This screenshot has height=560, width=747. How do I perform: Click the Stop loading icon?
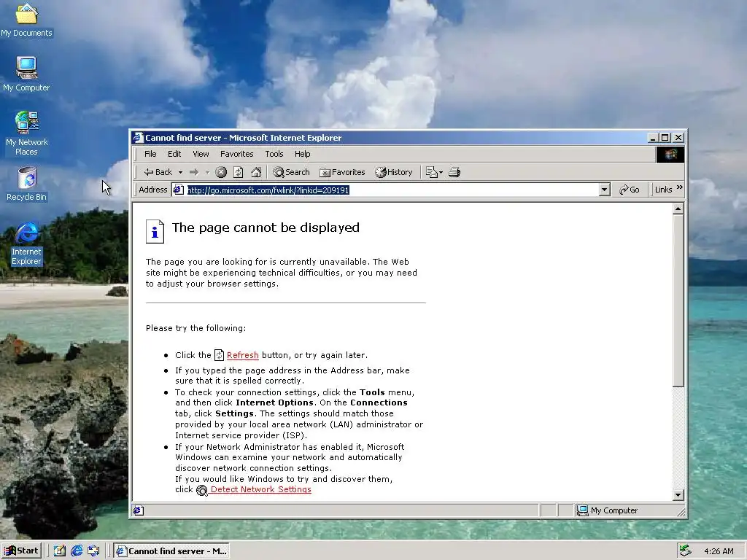tap(220, 172)
